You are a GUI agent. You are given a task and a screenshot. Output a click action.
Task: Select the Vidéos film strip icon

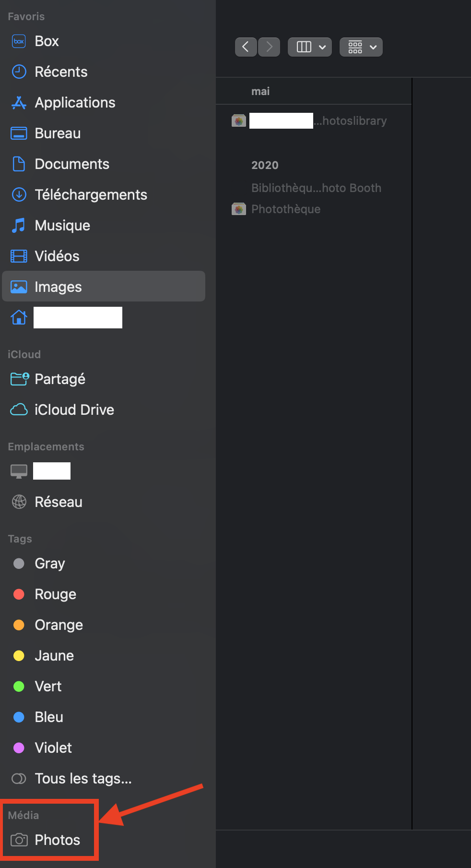coord(19,256)
